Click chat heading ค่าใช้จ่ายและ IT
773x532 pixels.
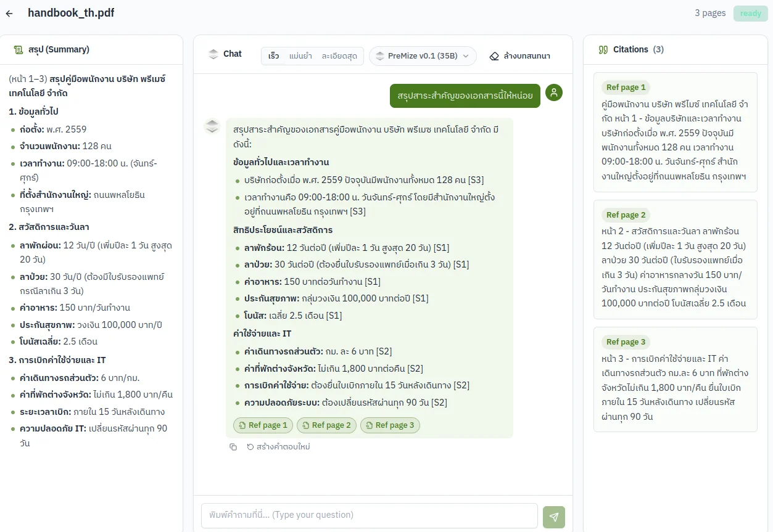click(x=262, y=334)
